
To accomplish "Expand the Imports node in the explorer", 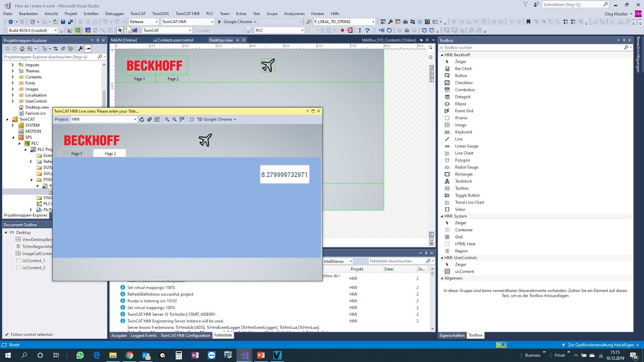I will click(13, 65).
